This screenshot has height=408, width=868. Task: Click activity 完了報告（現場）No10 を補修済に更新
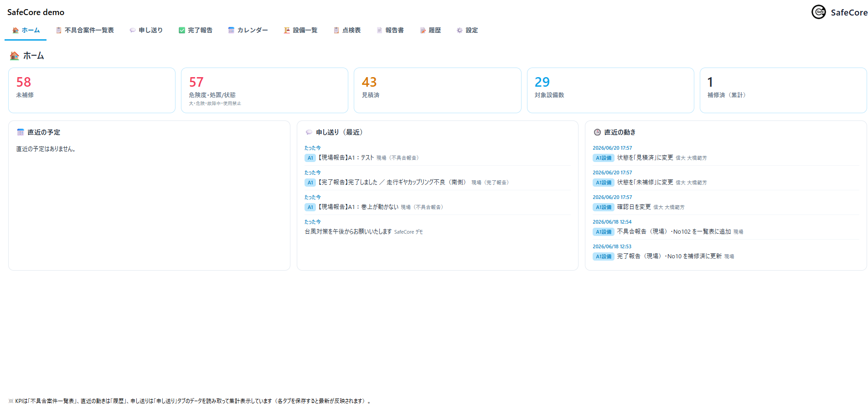pos(669,256)
